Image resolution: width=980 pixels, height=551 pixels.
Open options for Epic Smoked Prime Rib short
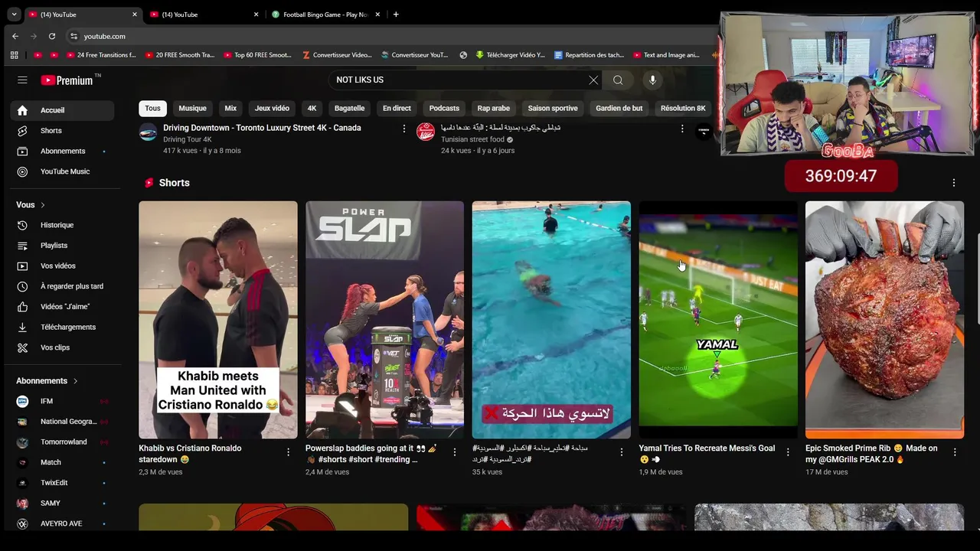pyautogui.click(x=955, y=452)
